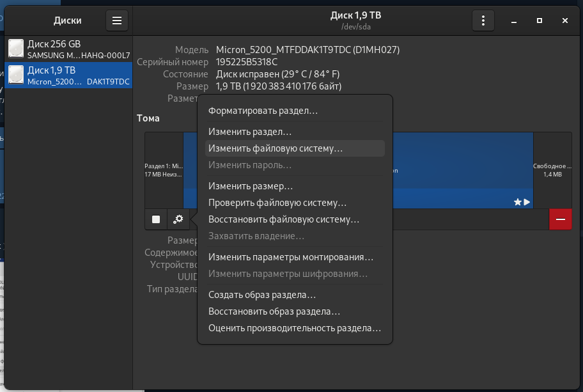Viewport: 583px width, 392px height.
Task: Open the three-dot drive options menu
Action: [x=483, y=20]
